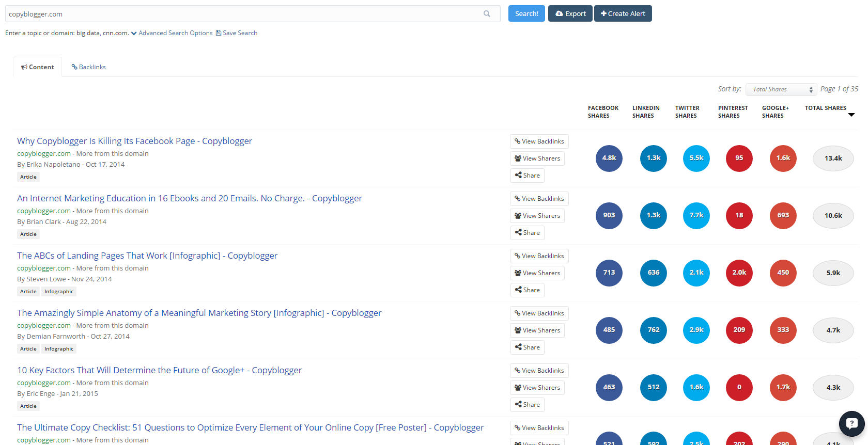Click total shares 10.6k bubble
The height and width of the screenshot is (445, 868).
point(833,216)
